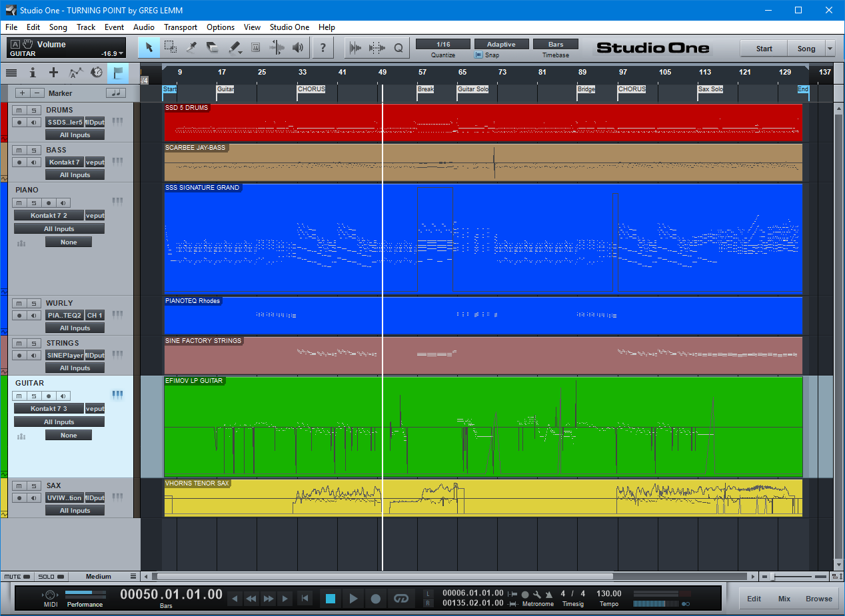Click the Rewind transport button
The width and height of the screenshot is (845, 616).
click(251, 599)
